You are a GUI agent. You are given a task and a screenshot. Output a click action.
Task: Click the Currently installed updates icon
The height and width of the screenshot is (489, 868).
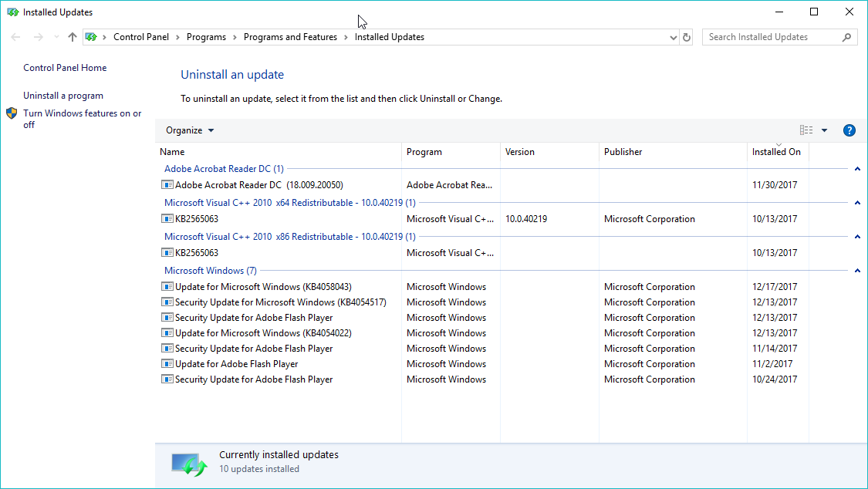point(189,464)
